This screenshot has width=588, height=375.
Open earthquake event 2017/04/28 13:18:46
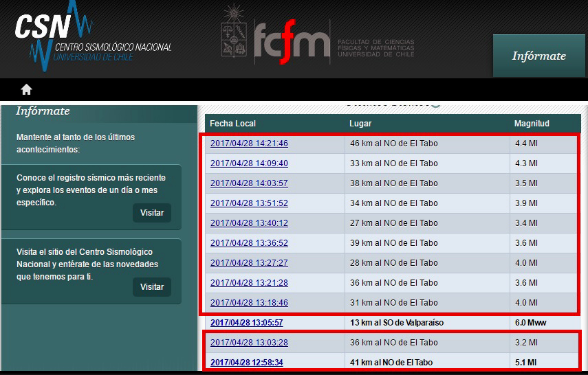point(249,303)
